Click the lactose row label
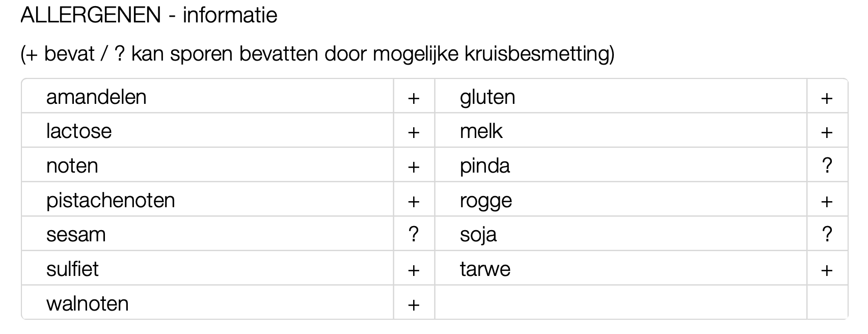This screenshot has height=334, width=868. click(x=79, y=131)
